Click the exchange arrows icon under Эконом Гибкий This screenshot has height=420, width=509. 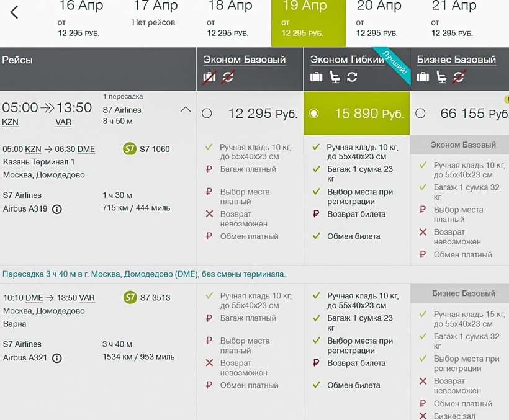(352, 77)
